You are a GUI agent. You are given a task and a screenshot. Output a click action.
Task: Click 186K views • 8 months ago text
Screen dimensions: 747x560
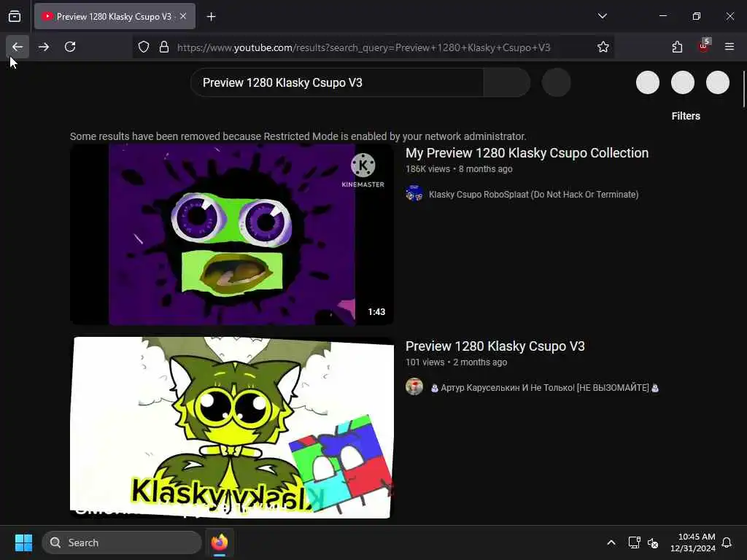(460, 169)
